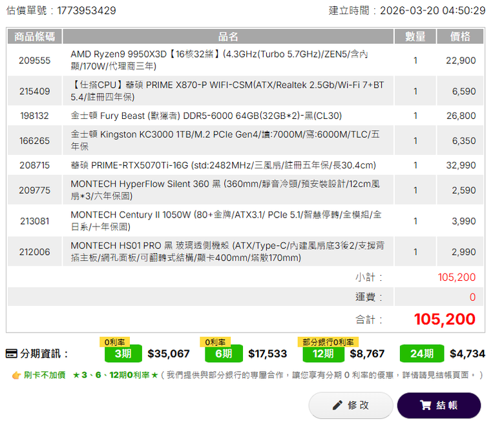Click the MONTECH HyperFlow Silent 360 item
The width and height of the screenshot is (504, 437).
coord(225,190)
